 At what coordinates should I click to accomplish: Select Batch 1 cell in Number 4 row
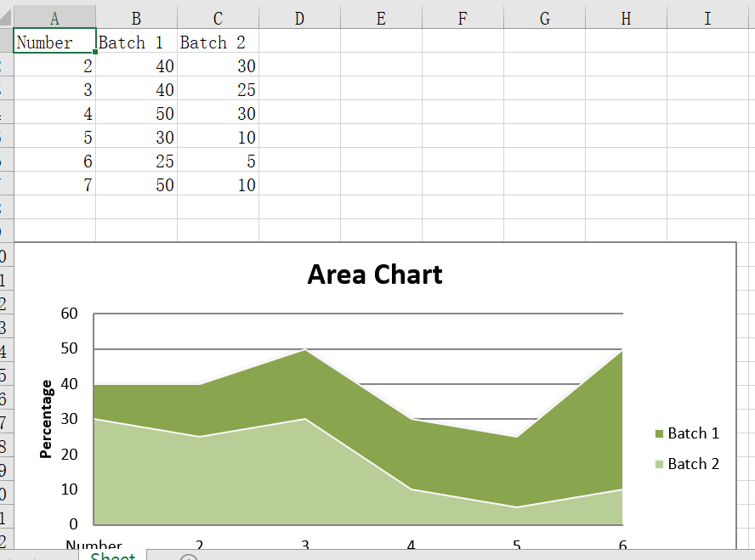pos(137,112)
